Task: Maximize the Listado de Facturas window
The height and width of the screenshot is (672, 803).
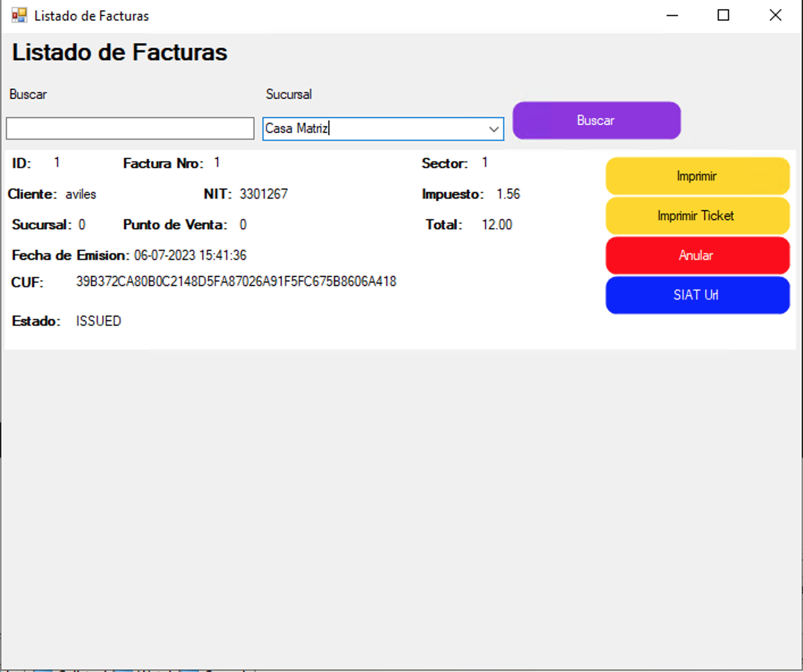Action: tap(723, 15)
